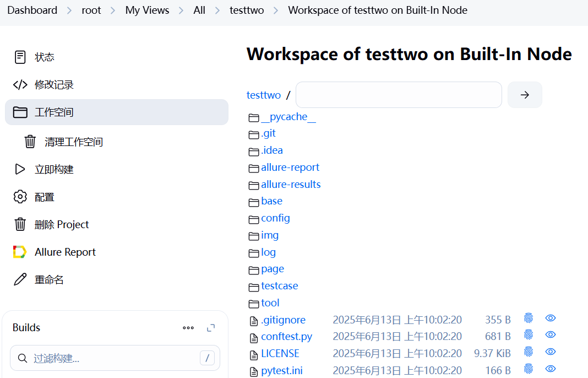Click fingerprint icon for pytest.ini
The width and height of the screenshot is (588, 378).
point(529,369)
